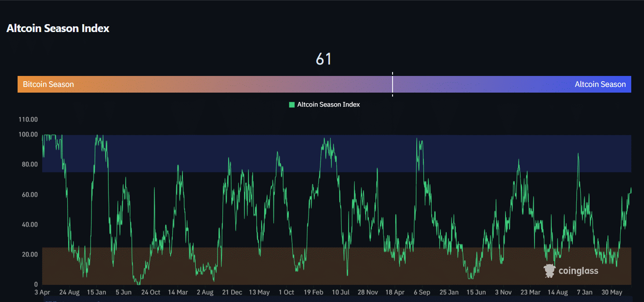The image size is (644, 302).
Task: Click the 24 Oct axis date label
Action: click(x=150, y=292)
